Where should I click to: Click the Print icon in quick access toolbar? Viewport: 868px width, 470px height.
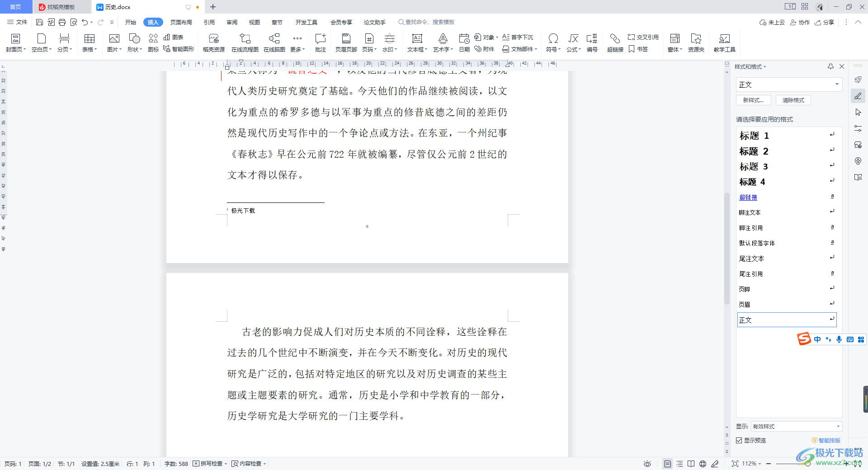pos(62,22)
